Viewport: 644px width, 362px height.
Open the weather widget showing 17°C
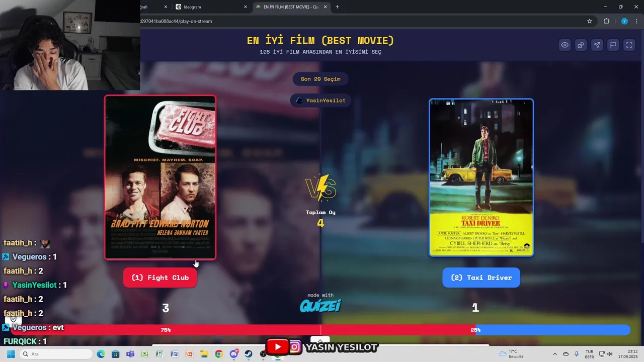coord(511,354)
